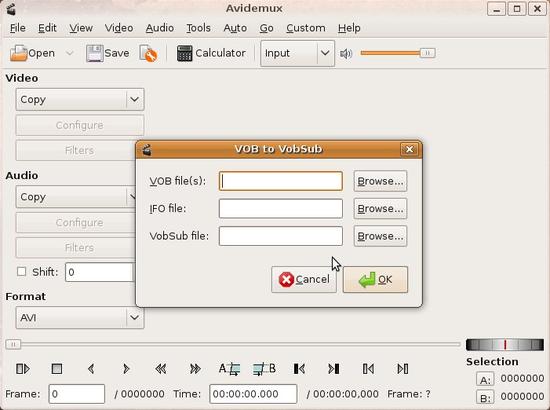The image size is (550, 410).
Task: Jump forward with double-arrow fast forward icon
Action: (x=195, y=369)
